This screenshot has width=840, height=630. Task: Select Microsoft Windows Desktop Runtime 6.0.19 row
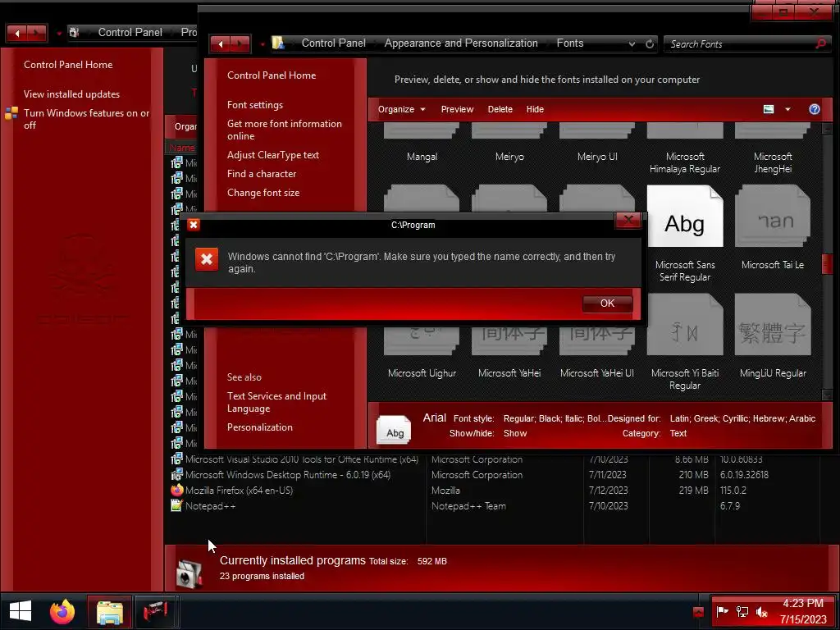point(493,475)
